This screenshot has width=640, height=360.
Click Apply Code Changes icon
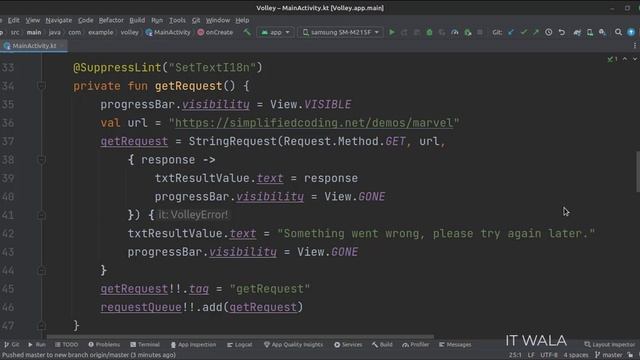(x=417, y=32)
